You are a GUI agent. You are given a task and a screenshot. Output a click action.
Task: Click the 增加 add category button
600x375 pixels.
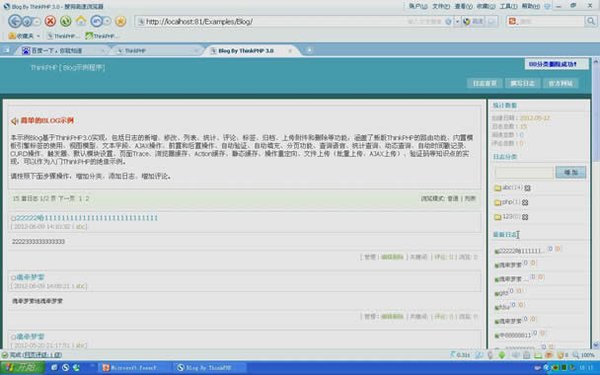[x=571, y=172]
